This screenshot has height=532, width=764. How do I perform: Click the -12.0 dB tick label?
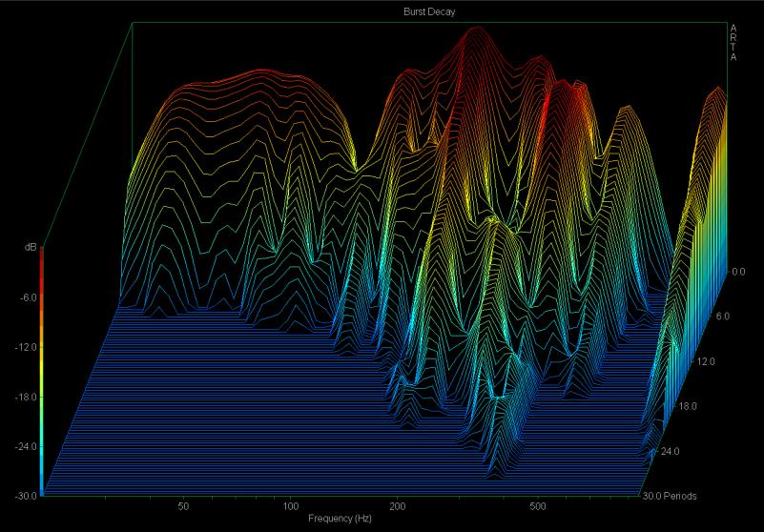click(24, 347)
